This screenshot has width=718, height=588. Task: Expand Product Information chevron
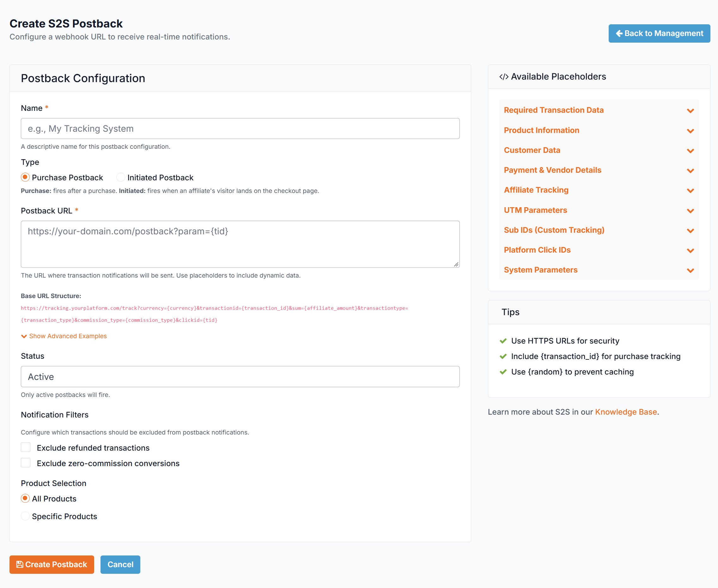[x=690, y=131]
